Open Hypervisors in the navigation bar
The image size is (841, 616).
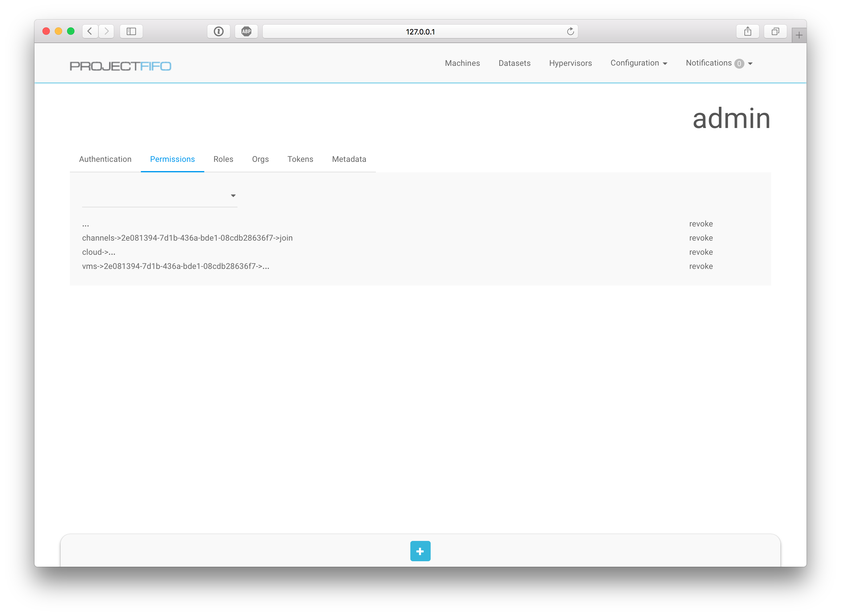pos(570,63)
